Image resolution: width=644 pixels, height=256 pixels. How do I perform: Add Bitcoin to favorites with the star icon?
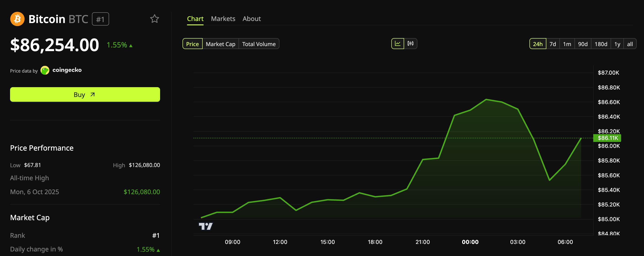(x=155, y=19)
